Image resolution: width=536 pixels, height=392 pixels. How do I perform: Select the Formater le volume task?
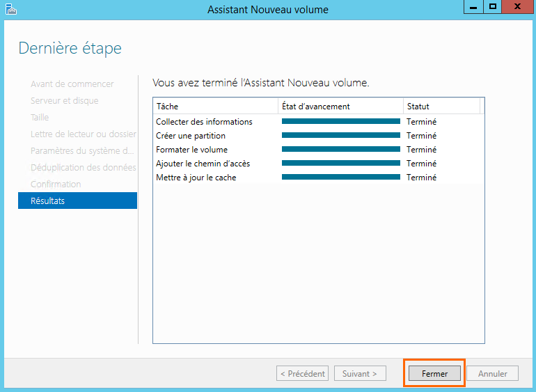191,150
